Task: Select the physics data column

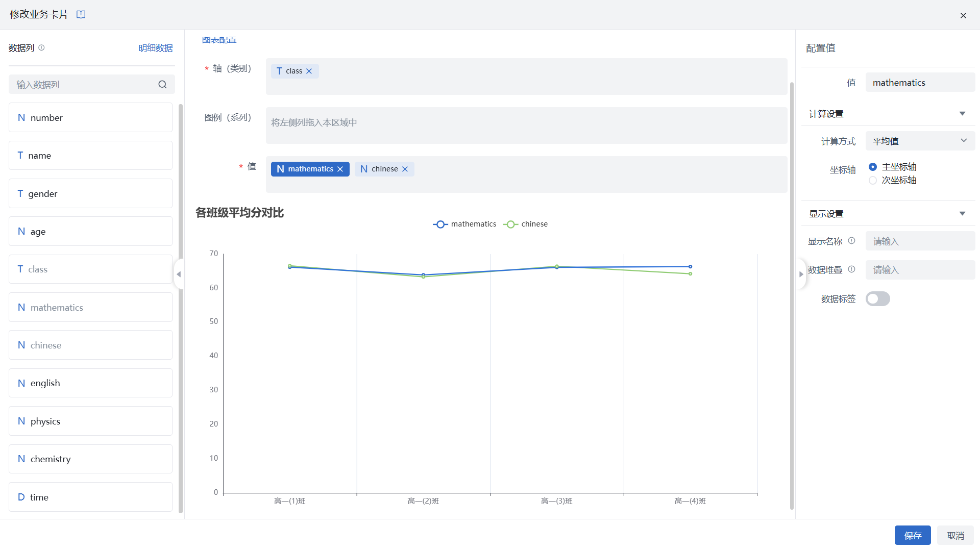Action: 90,421
